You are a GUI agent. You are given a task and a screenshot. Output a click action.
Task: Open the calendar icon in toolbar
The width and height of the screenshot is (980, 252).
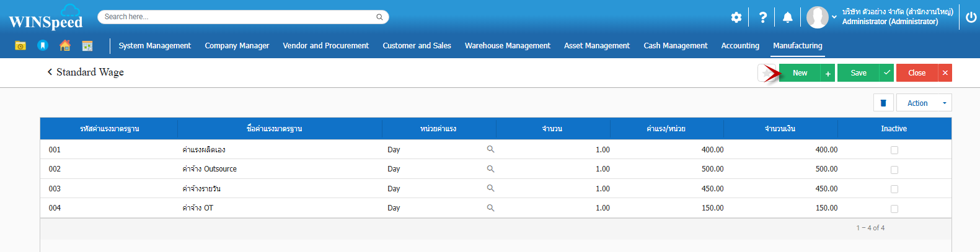tap(87, 45)
